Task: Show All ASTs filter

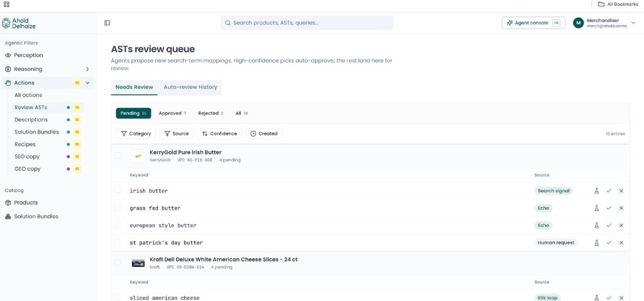Action: tap(241, 113)
